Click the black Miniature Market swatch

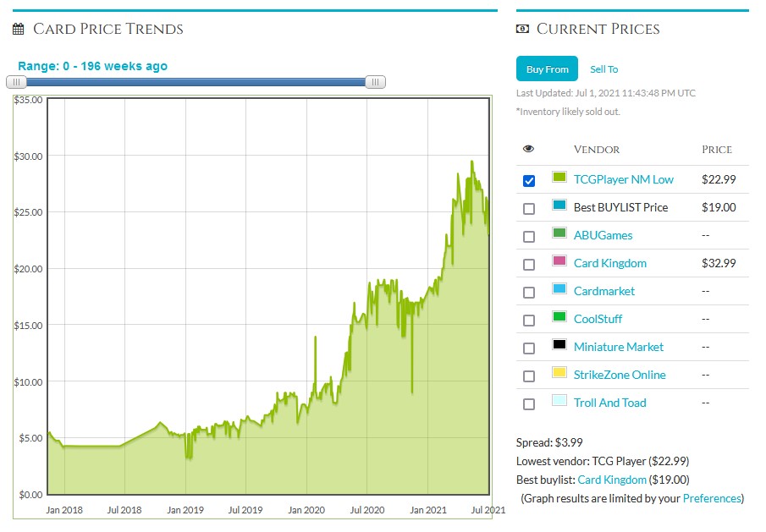click(x=559, y=344)
